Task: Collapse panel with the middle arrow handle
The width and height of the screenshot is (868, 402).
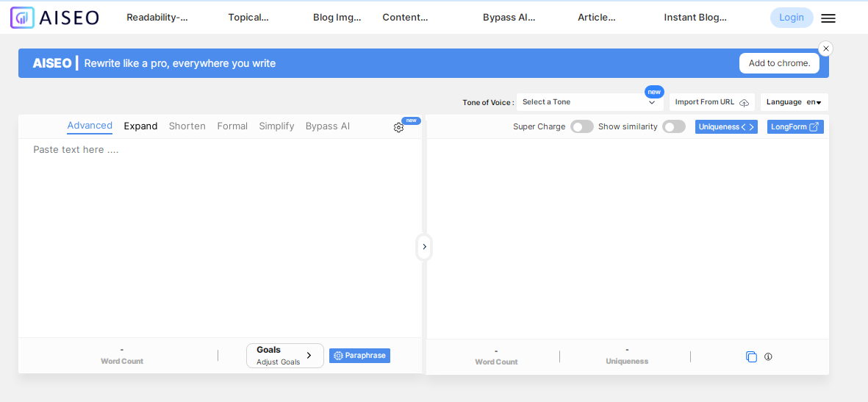Action: tap(424, 247)
